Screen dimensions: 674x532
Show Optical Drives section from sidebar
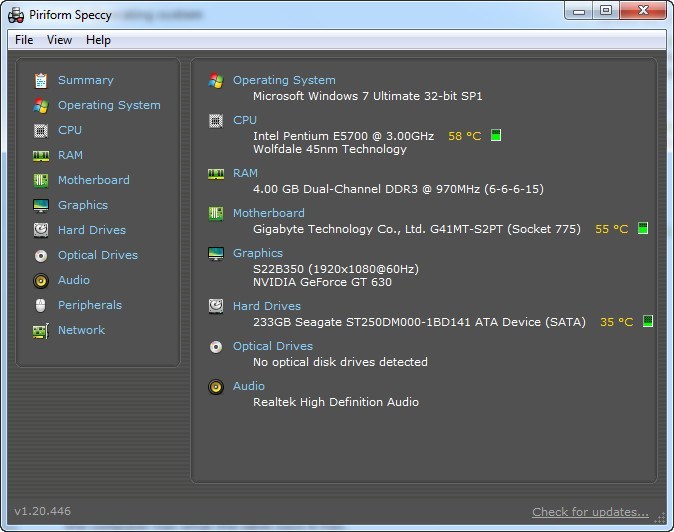click(x=98, y=255)
